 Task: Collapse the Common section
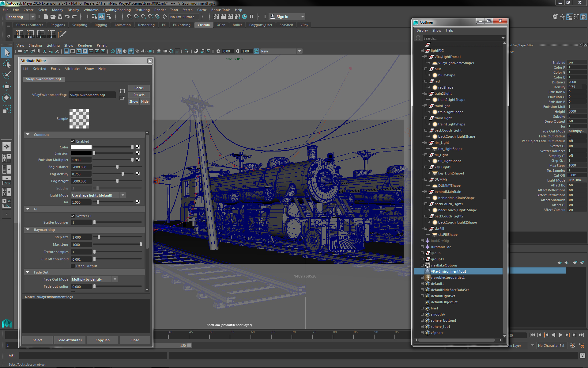coord(28,135)
